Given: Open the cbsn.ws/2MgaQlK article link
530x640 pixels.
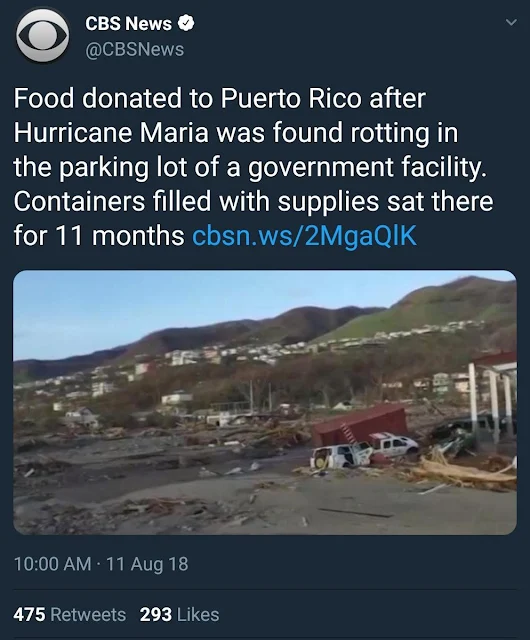Looking at the screenshot, I should pos(304,236).
